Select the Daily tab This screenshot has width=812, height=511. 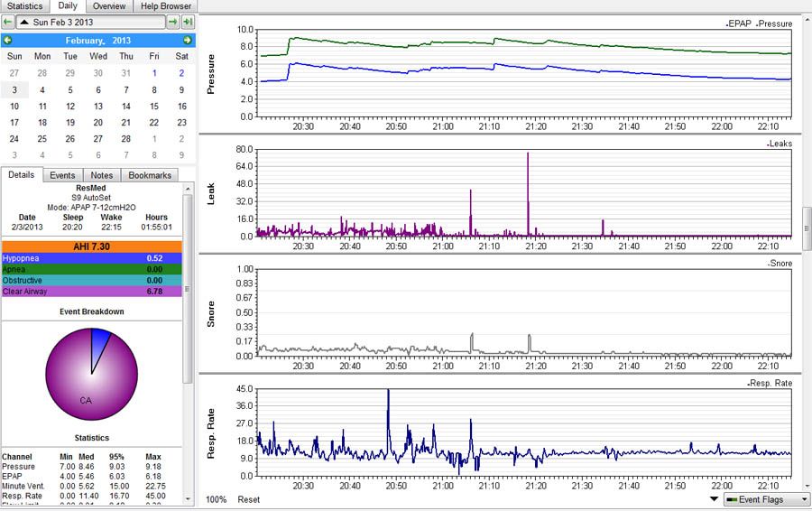coord(68,5)
